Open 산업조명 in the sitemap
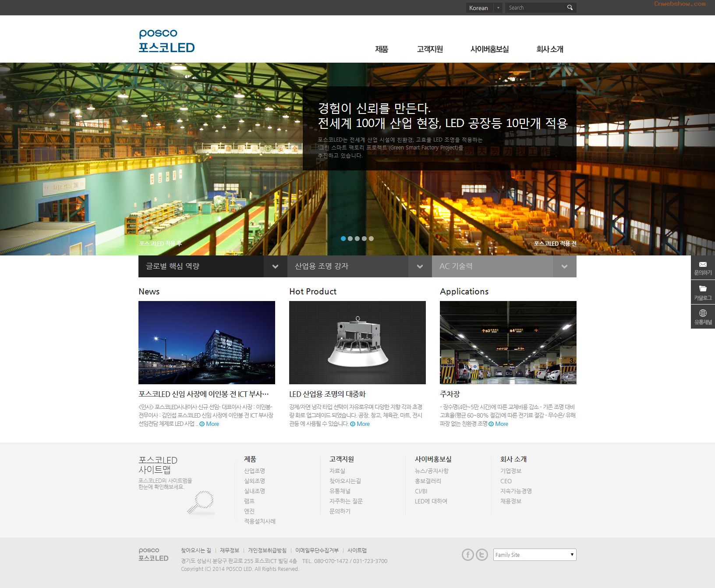This screenshot has width=715, height=588. point(255,471)
